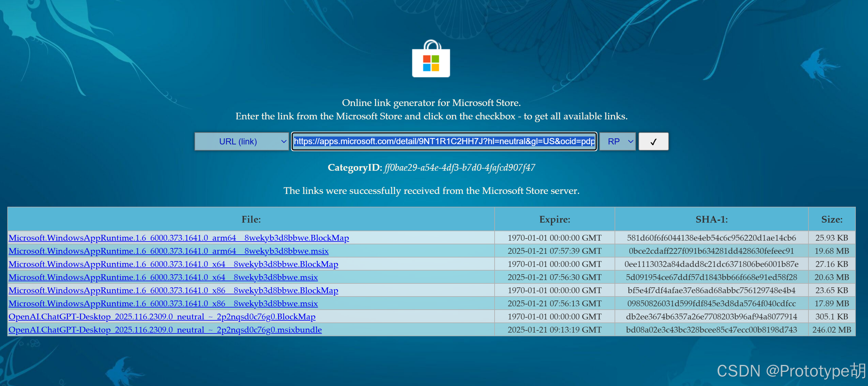Screen dimensions: 868x386
Task: Click the checkmark button to generate links
Action: 653,141
